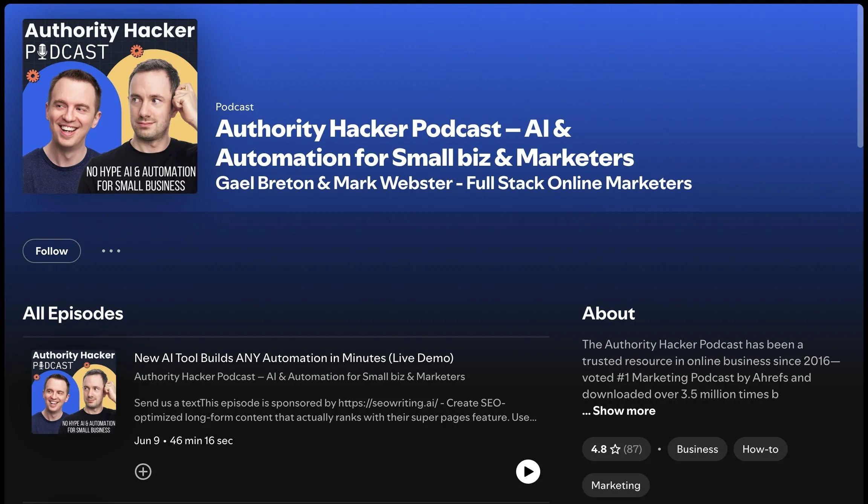Click the page vertical scrollbar
The image size is (868, 504).
tap(860, 75)
